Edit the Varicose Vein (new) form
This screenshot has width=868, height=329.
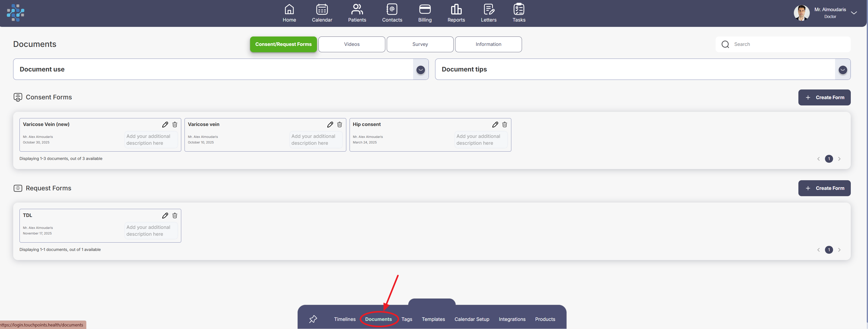click(x=165, y=124)
